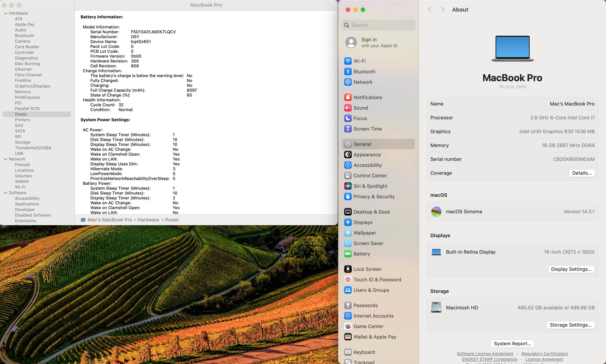This screenshot has width=606, height=364.
Task: Open the Coverage Details button
Action: pyautogui.click(x=581, y=173)
